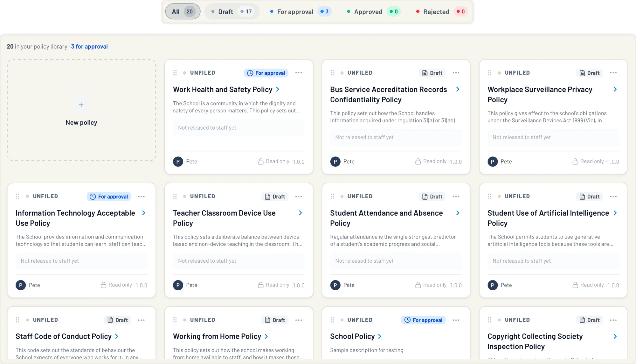Filter by Approved status tab
The height and width of the screenshot is (364, 636).
click(373, 12)
